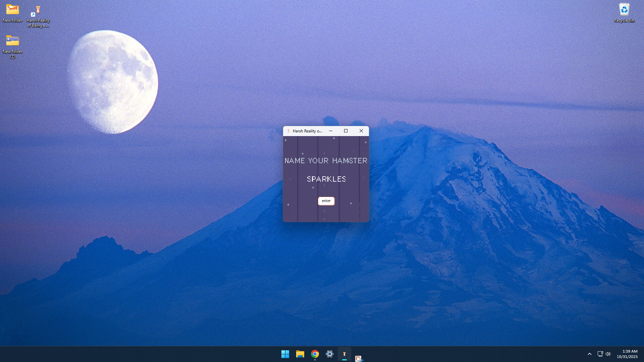Open the volume slider from the system tray
Image resolution: width=644 pixels, height=362 pixels.
coord(608,354)
